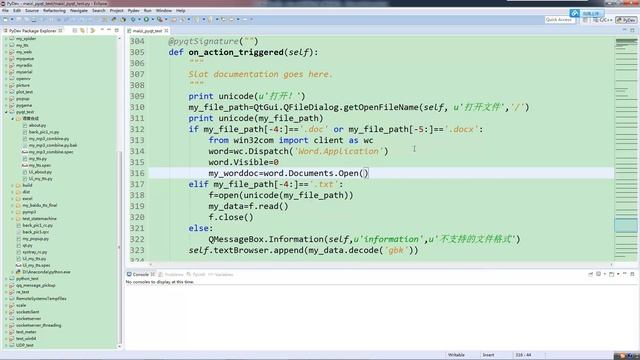640x360 pixels.
Task: Open the dropdown arrow beside External Tools icon
Action: (x=165, y=20)
